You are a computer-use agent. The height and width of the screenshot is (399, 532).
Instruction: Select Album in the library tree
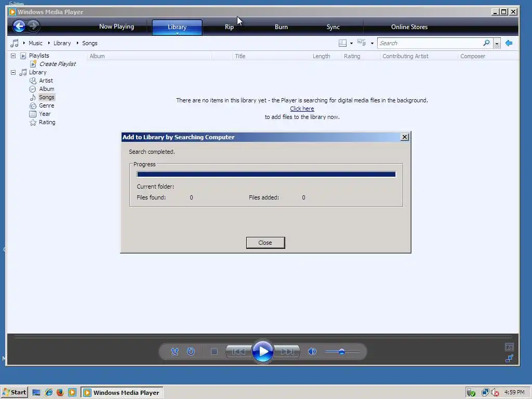click(46, 89)
